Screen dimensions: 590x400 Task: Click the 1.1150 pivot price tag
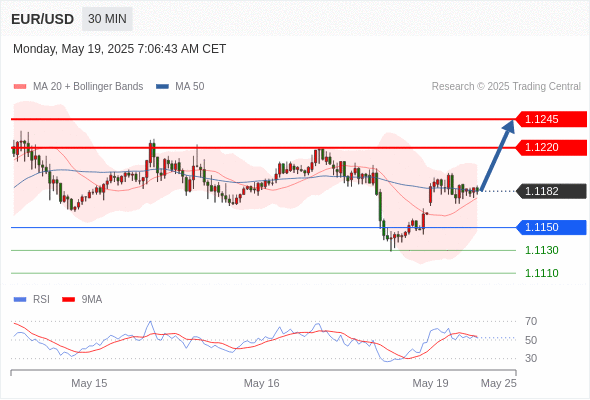[x=551, y=227]
